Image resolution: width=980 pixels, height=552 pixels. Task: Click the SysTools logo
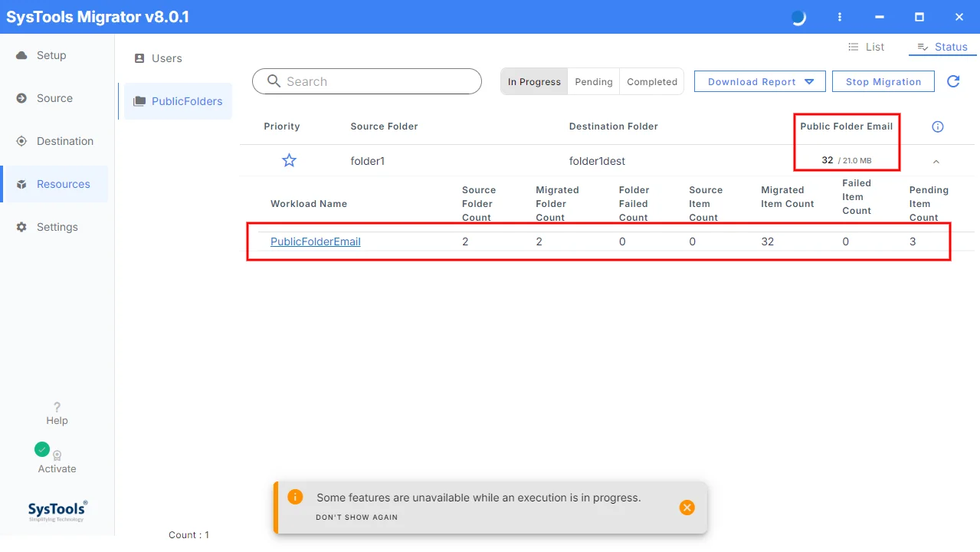click(x=57, y=511)
